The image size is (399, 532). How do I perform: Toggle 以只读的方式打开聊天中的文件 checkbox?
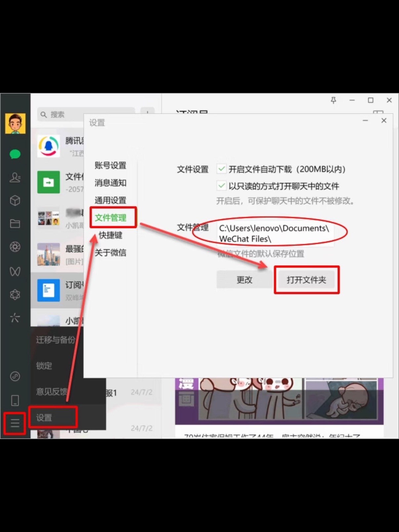221,186
